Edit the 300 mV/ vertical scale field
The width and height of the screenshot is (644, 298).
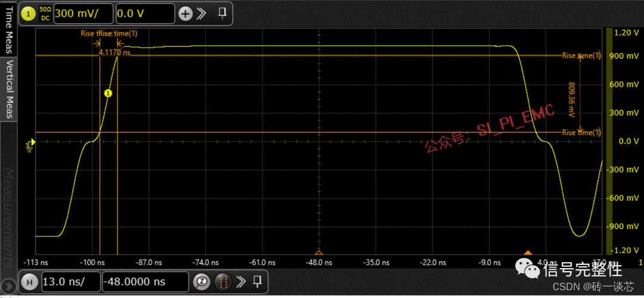83,14
